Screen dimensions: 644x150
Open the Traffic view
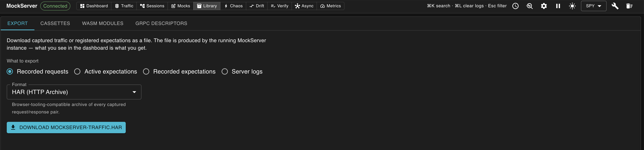(124, 6)
